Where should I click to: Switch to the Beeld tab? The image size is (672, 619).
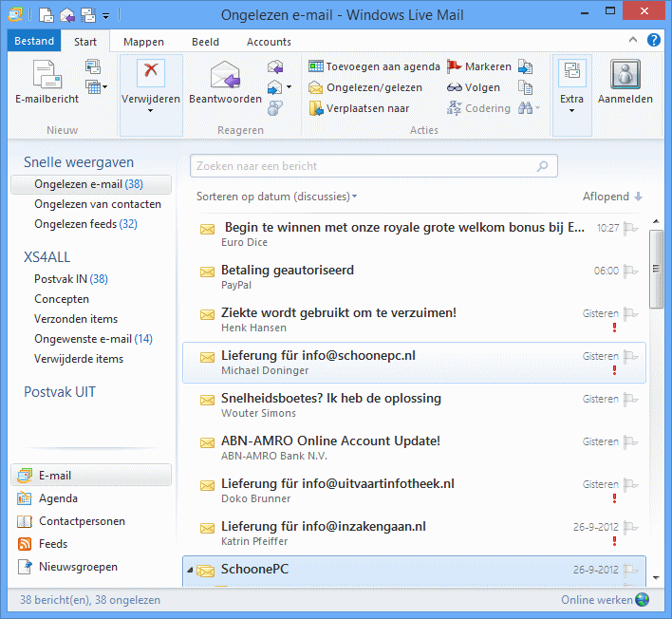click(x=205, y=42)
